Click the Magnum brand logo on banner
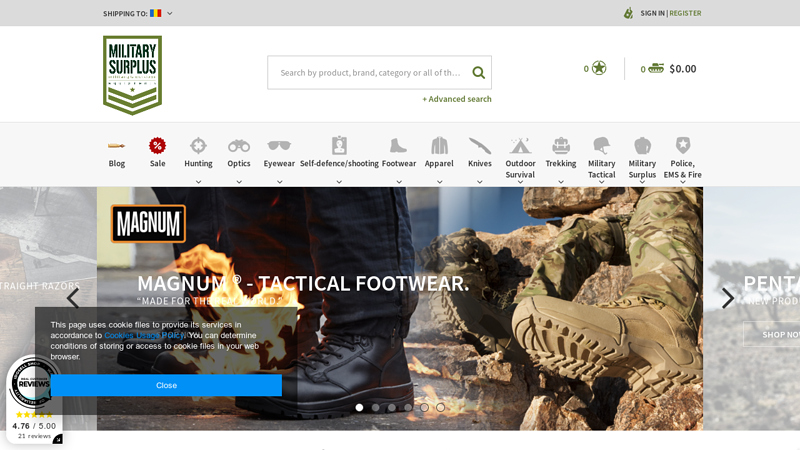The width and height of the screenshot is (800, 450). [148, 223]
